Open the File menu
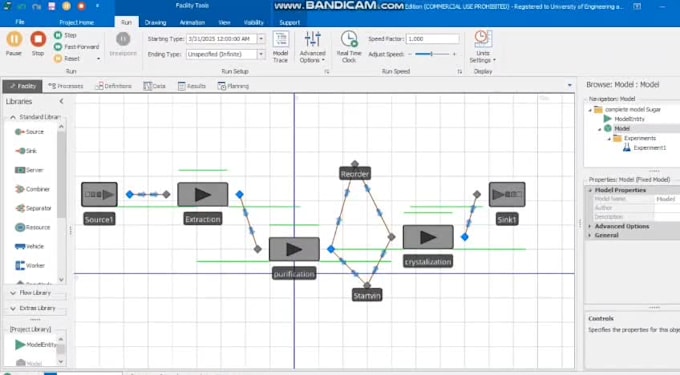Screen dimensions: 680x375 point(20,22)
